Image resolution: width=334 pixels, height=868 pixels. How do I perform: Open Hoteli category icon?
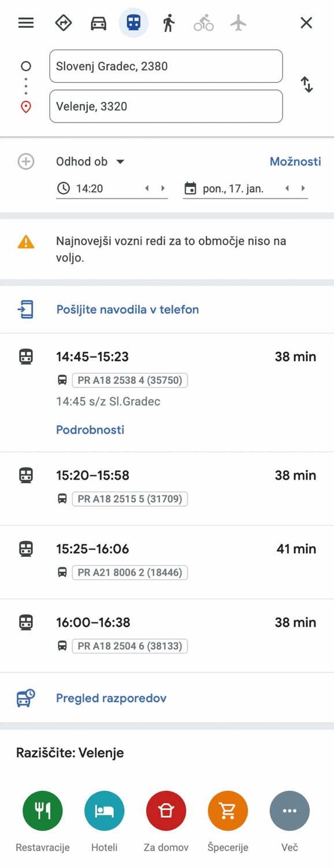pyautogui.click(x=105, y=811)
